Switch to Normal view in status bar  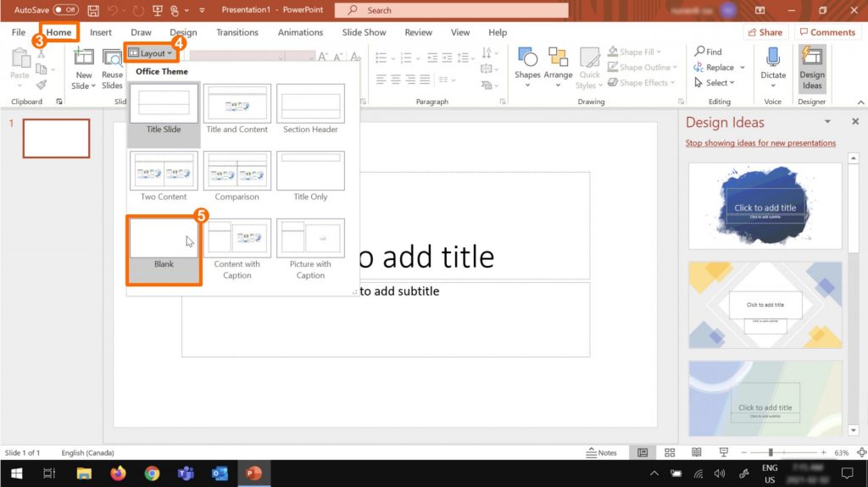coord(643,453)
